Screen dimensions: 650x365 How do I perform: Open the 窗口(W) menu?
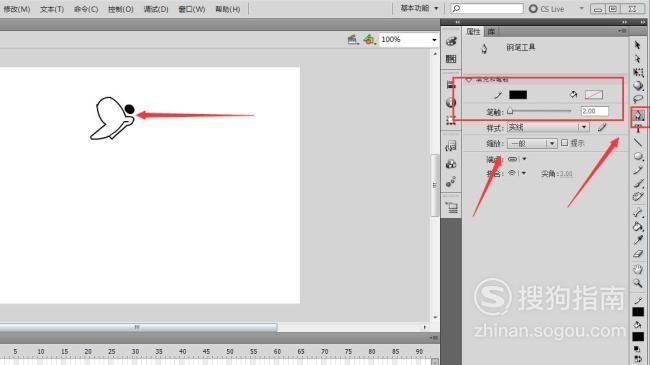click(x=192, y=9)
